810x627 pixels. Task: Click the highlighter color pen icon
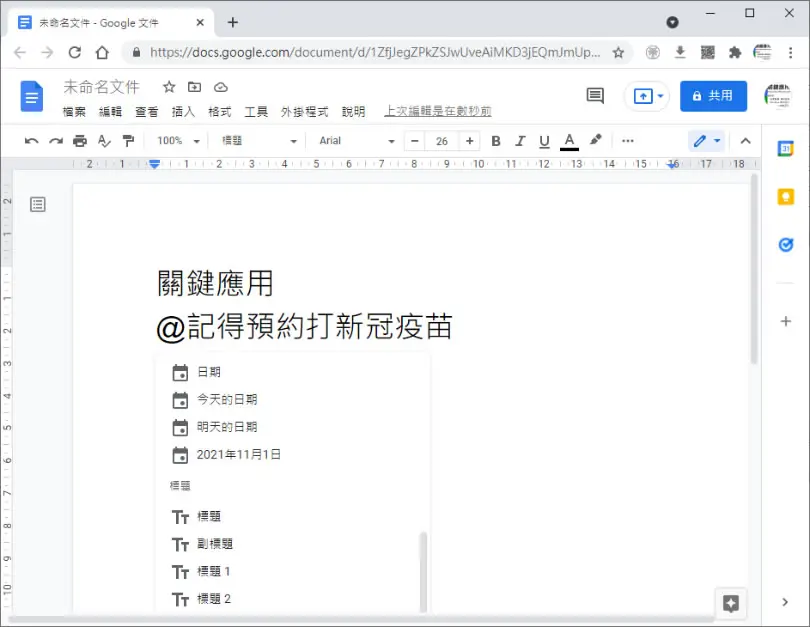595,140
